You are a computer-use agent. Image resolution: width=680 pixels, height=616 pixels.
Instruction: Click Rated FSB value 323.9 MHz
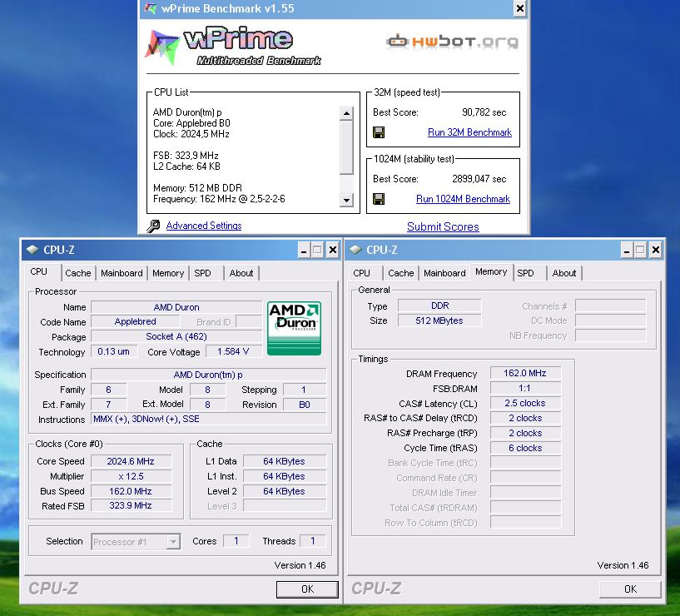point(131,505)
